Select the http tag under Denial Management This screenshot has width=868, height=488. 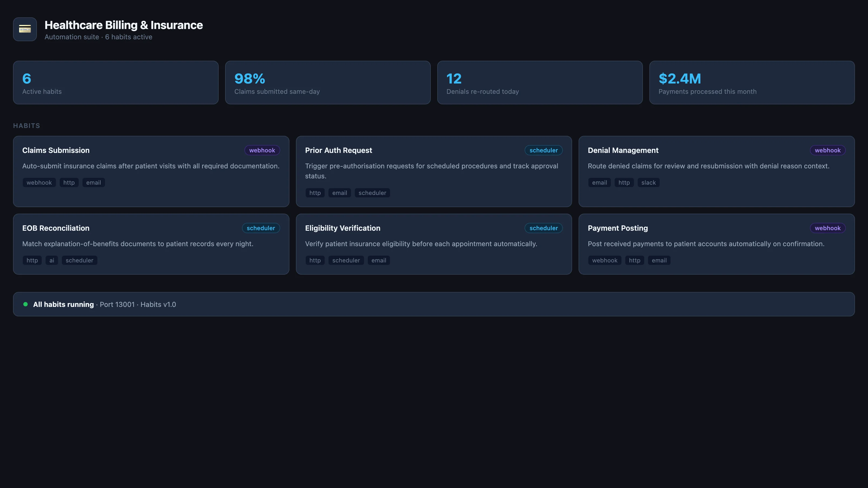(624, 182)
